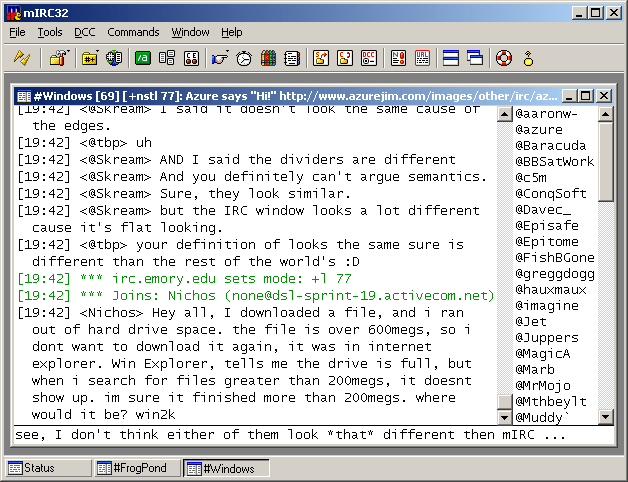Image resolution: width=628 pixels, height=482 pixels.
Task: Open the Address Book toolbar icon
Action: tap(291, 58)
